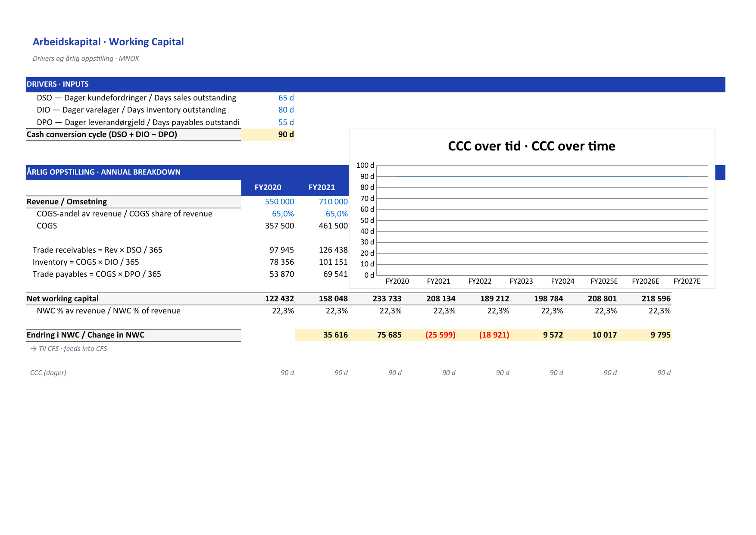Viewport: 756px width, 535px height.
Task: Select 'Trade receivables = Rev × DSO / 365' label
Action: (97, 250)
